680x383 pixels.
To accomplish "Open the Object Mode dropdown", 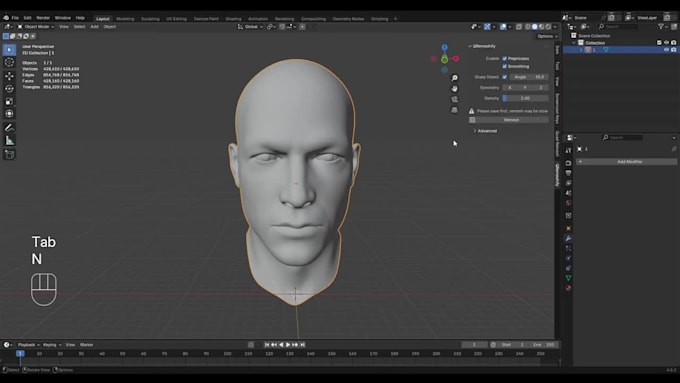I will (36, 26).
